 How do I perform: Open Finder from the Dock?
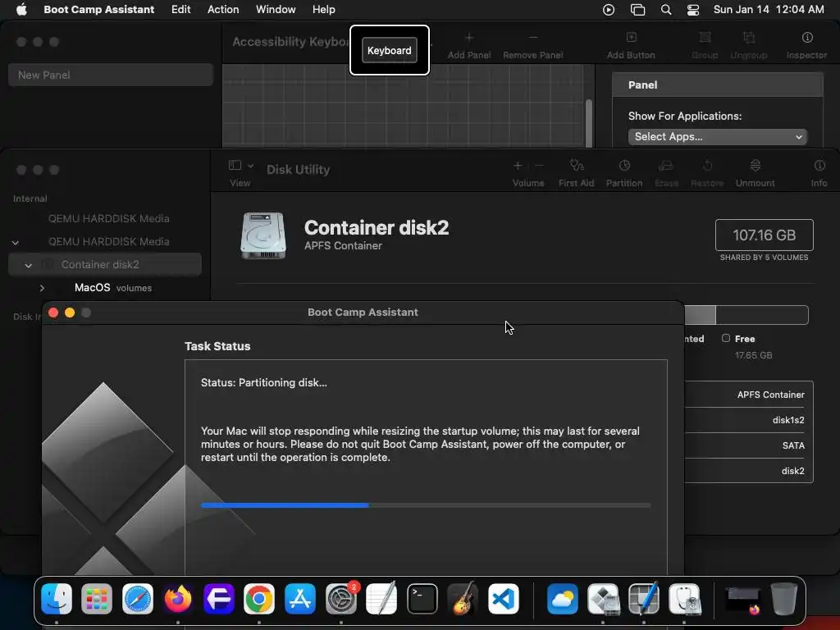pyautogui.click(x=57, y=599)
